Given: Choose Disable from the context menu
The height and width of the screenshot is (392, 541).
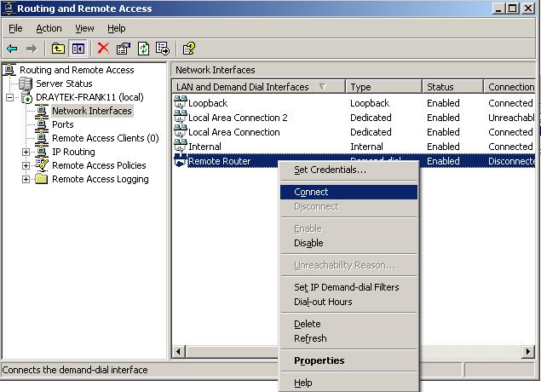Looking at the screenshot, I should click(348, 243).
